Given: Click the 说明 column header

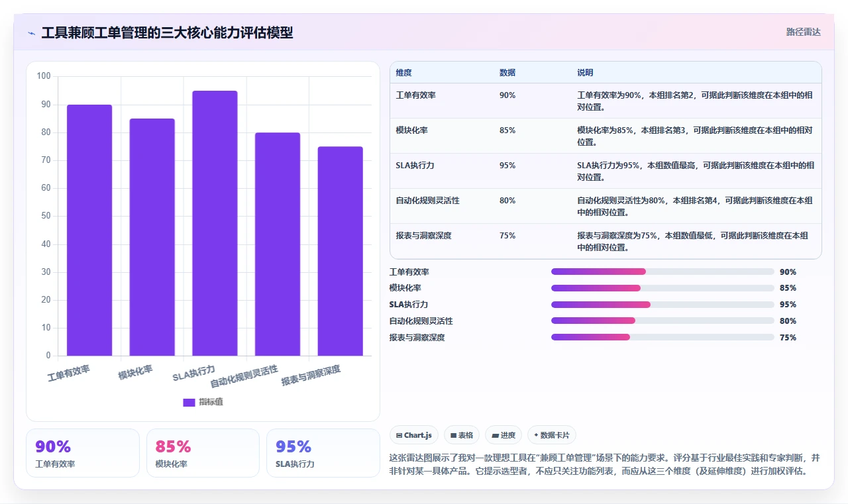Looking at the screenshot, I should (x=585, y=73).
